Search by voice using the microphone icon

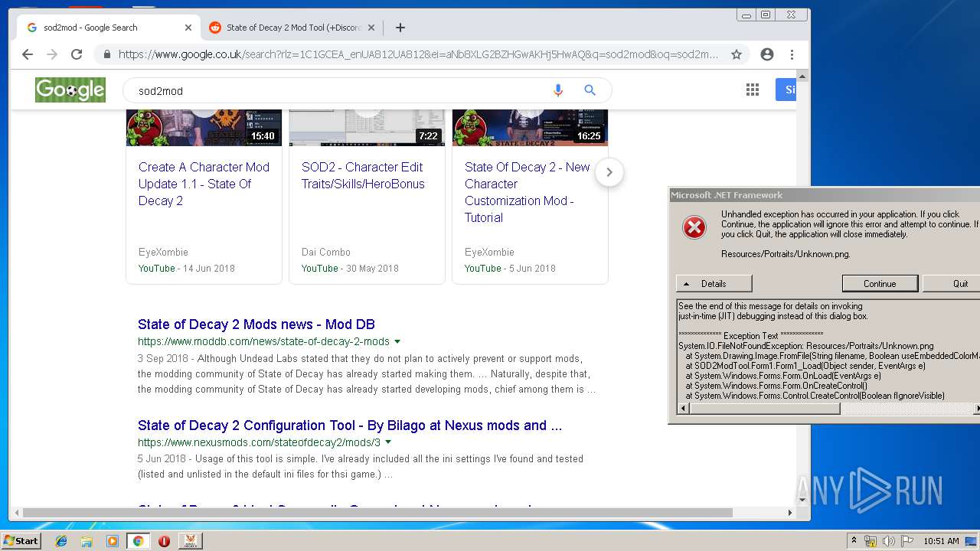click(558, 90)
